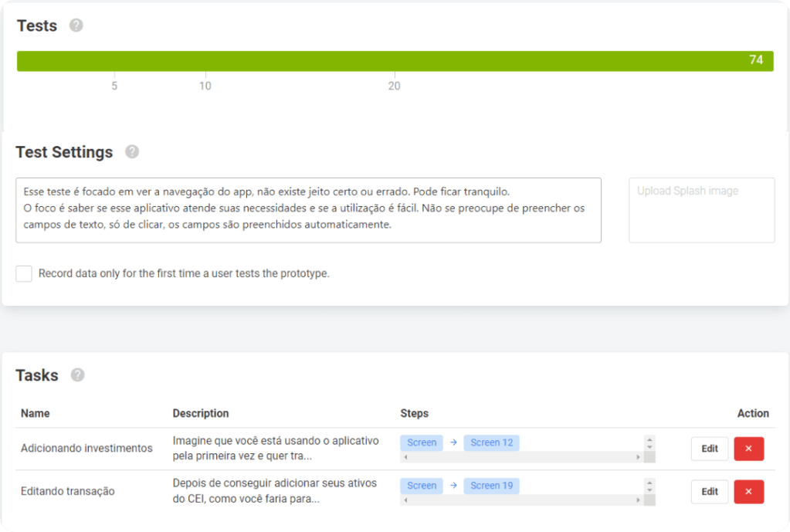The width and height of the screenshot is (790, 532).
Task: Remove the Editando transação task with red X
Action: point(748,492)
